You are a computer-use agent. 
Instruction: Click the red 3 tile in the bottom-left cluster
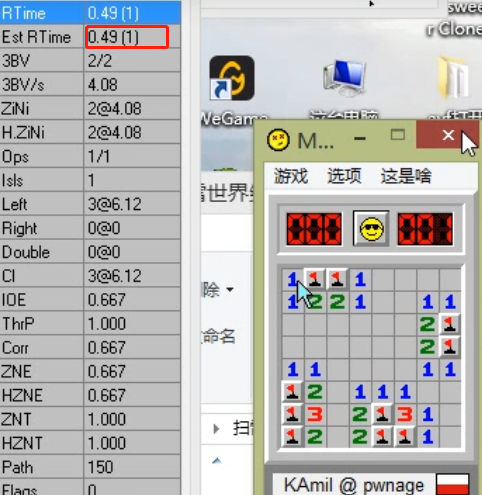(x=315, y=414)
